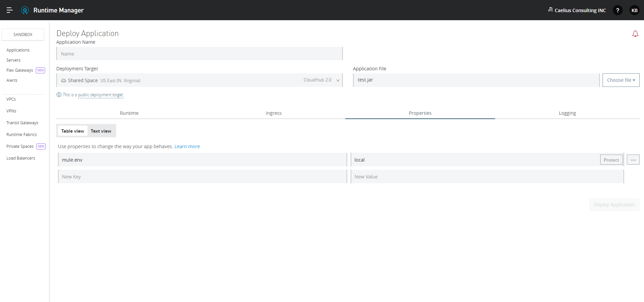This screenshot has height=302, width=644.
Task: Click the Deploy Application heading
Action: click(x=88, y=33)
